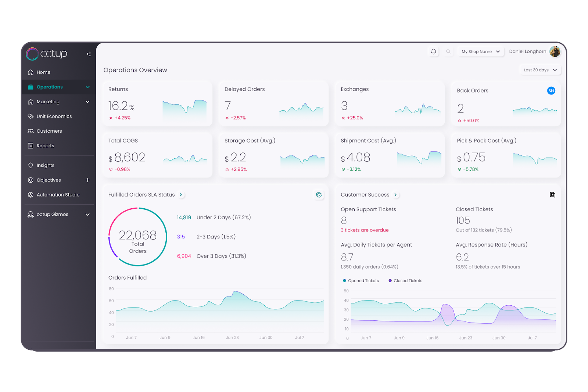
Task: Open notifications bell icon
Action: coord(434,51)
